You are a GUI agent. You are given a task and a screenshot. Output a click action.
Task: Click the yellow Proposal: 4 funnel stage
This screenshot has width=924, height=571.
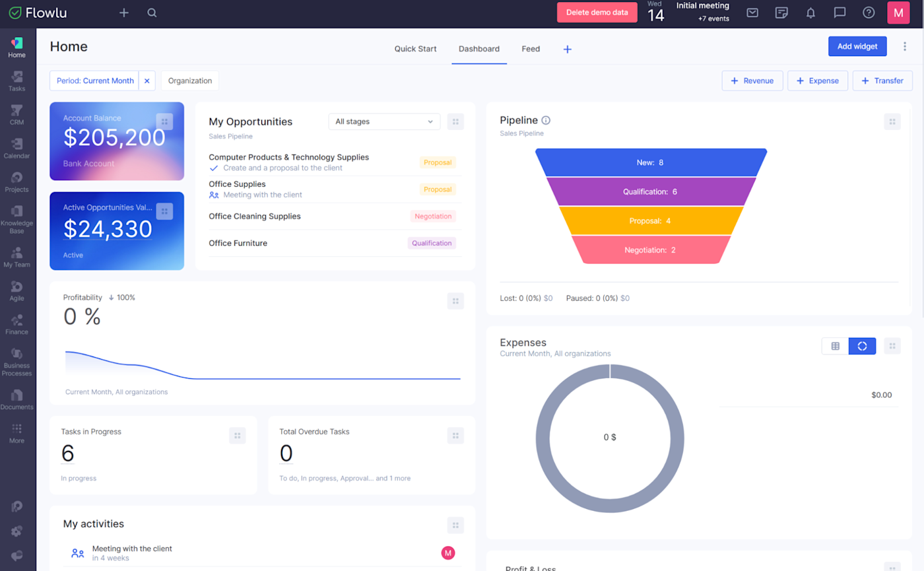651,220
